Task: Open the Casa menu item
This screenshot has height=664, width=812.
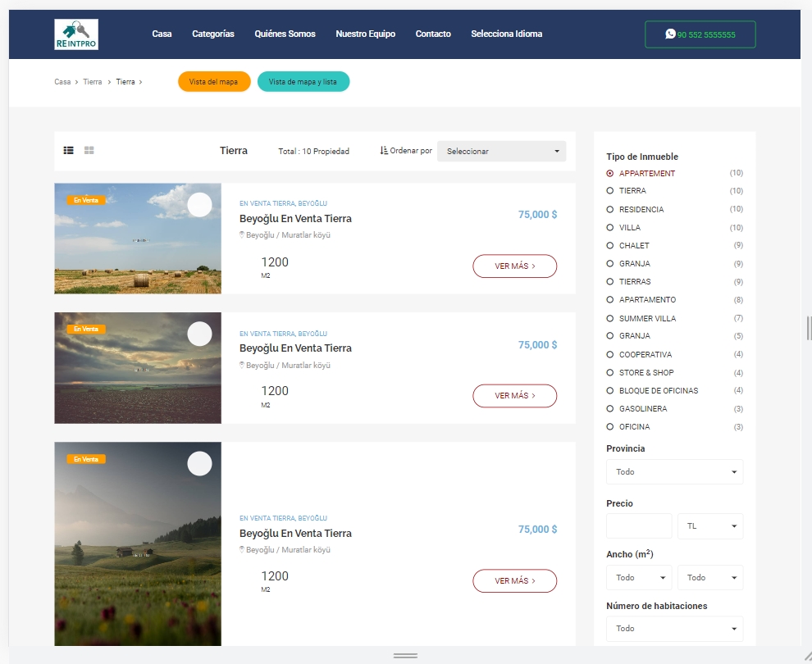Action: click(x=162, y=34)
